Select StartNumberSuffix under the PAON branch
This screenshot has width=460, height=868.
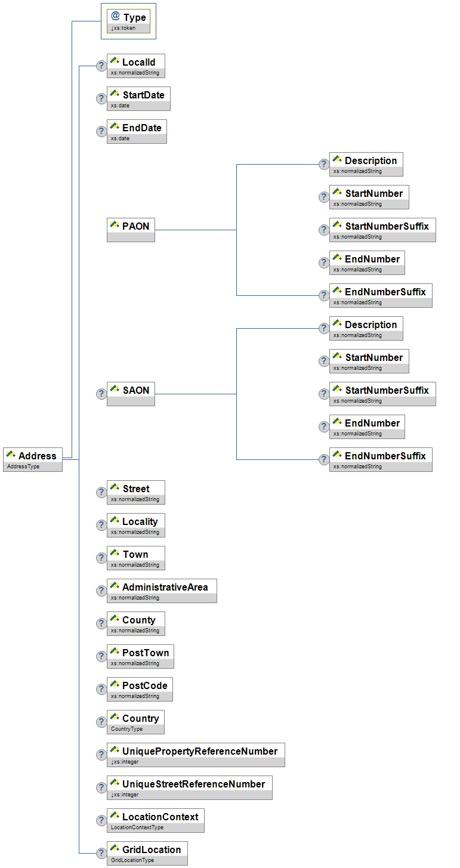tap(382, 230)
